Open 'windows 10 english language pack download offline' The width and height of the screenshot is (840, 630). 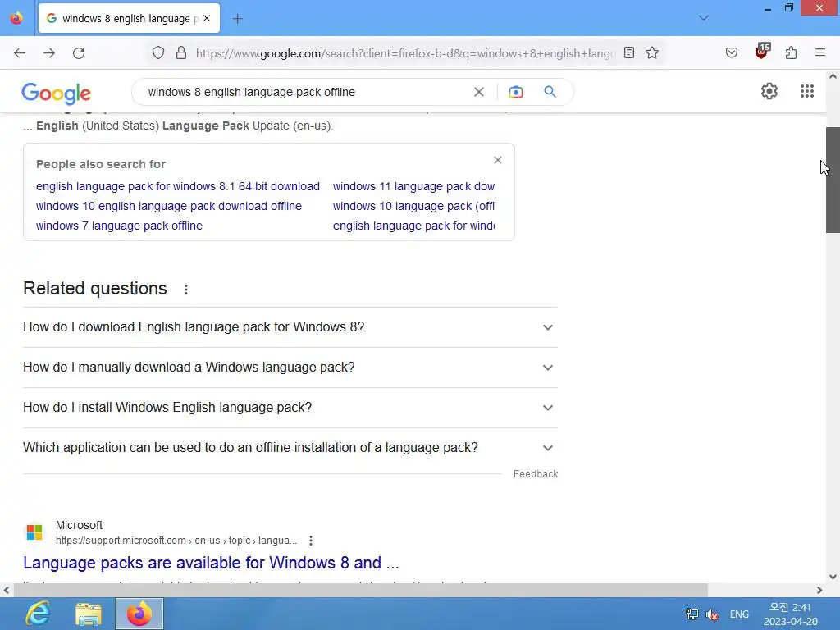click(x=169, y=206)
